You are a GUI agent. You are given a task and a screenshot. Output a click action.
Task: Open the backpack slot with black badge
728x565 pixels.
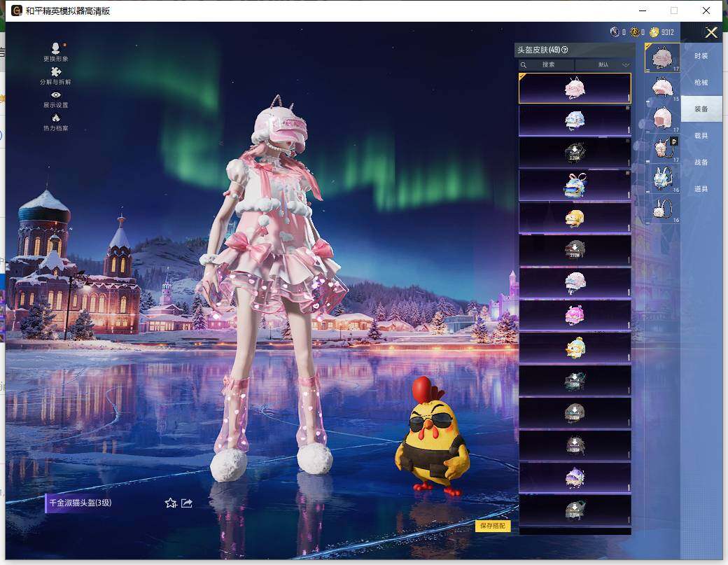[x=662, y=148]
